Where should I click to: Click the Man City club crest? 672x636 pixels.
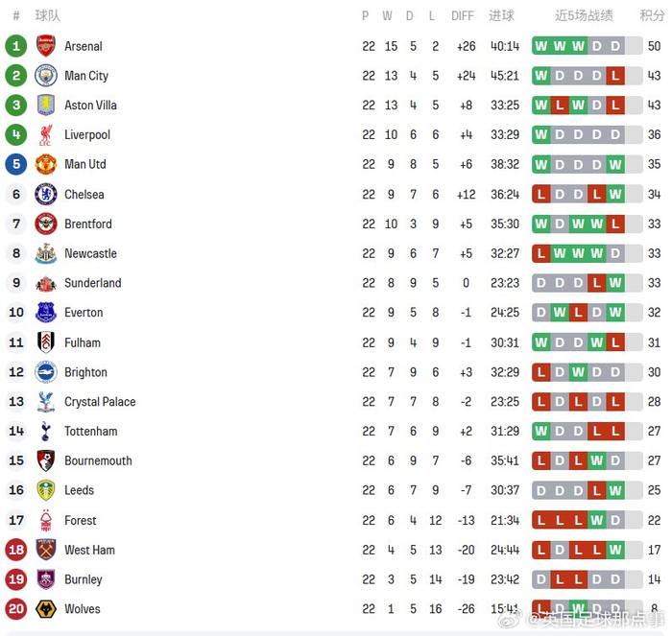(46, 76)
